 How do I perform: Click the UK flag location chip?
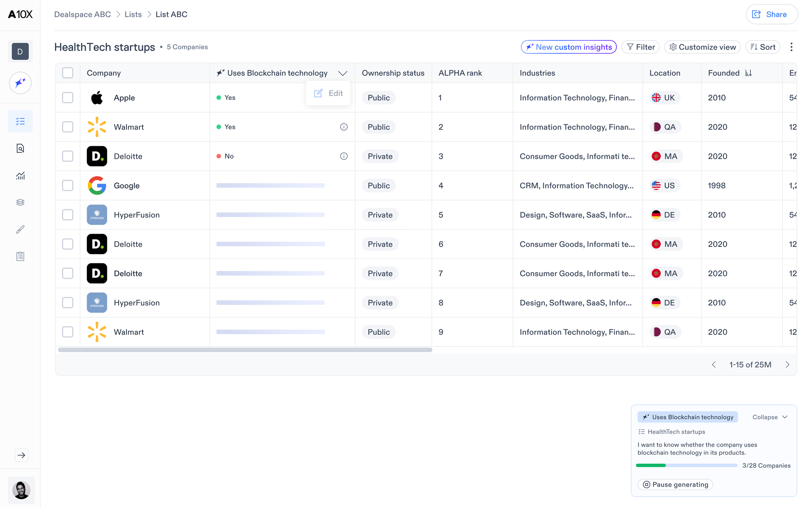tap(664, 97)
